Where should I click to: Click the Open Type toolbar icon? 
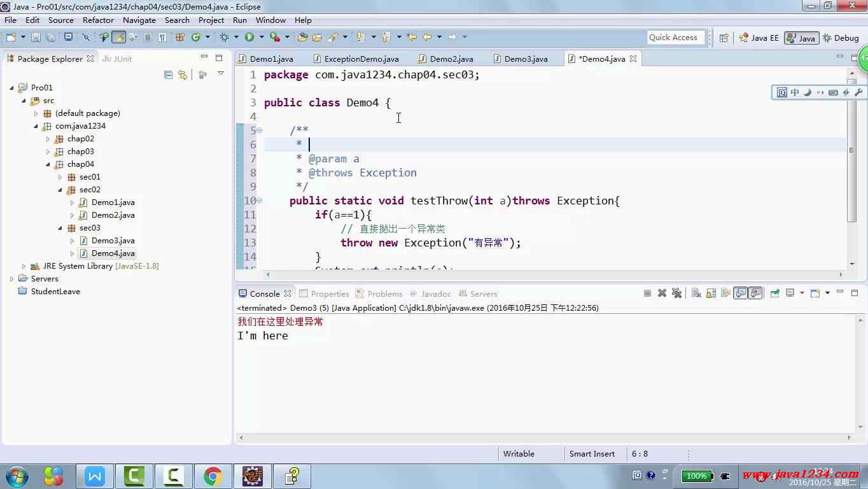[x=302, y=37]
